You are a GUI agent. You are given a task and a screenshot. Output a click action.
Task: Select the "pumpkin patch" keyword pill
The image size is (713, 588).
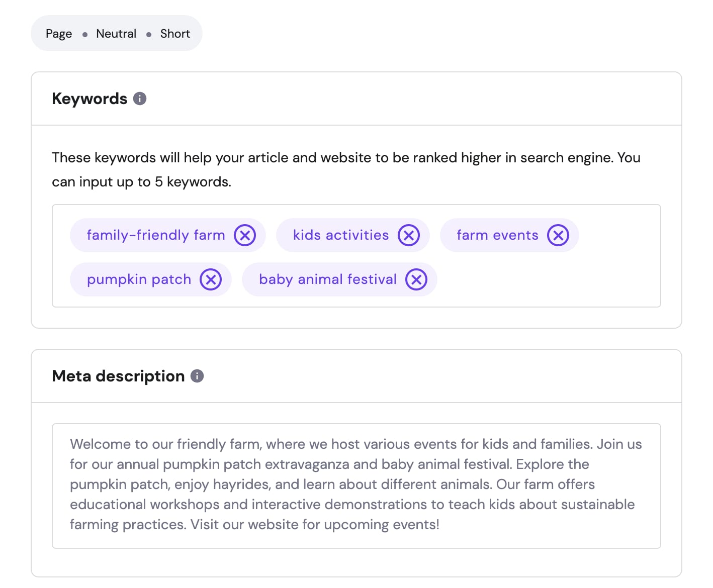tap(139, 279)
